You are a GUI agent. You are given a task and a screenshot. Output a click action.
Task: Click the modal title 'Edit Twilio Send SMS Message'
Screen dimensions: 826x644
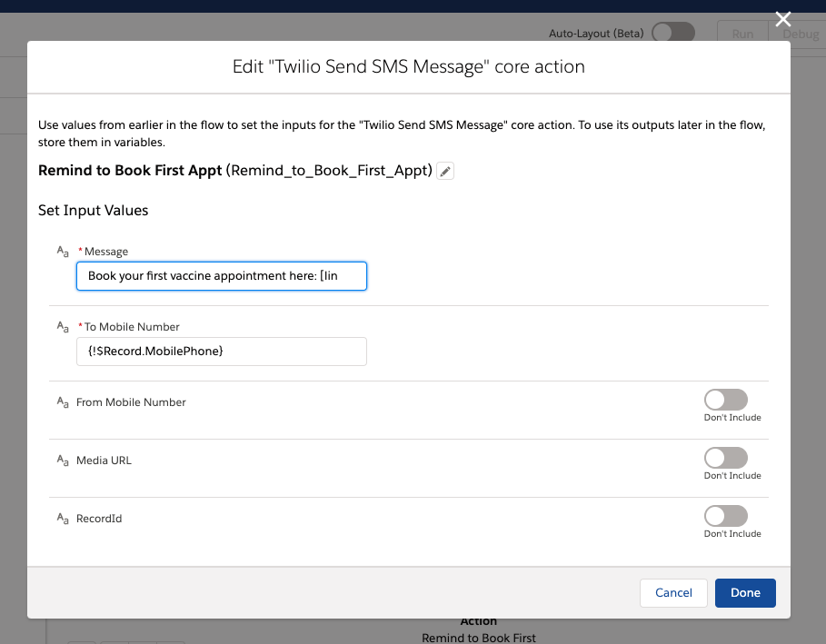[409, 67]
